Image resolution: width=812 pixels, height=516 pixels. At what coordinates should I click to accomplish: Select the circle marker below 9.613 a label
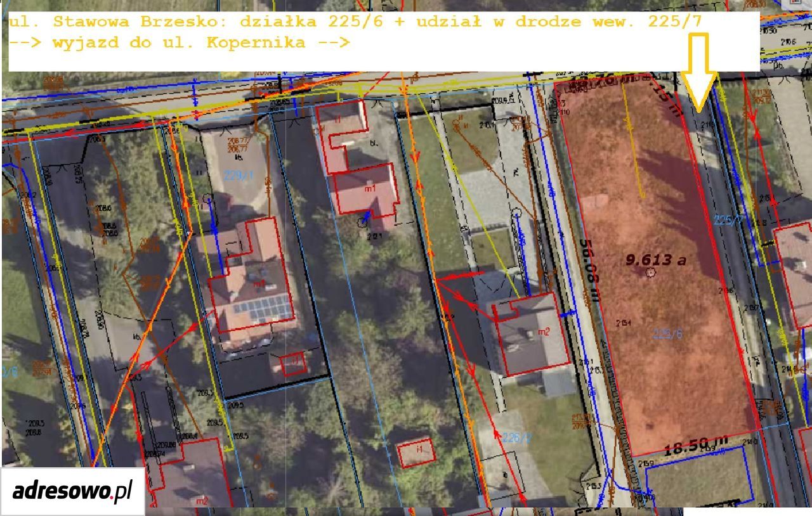(650, 273)
